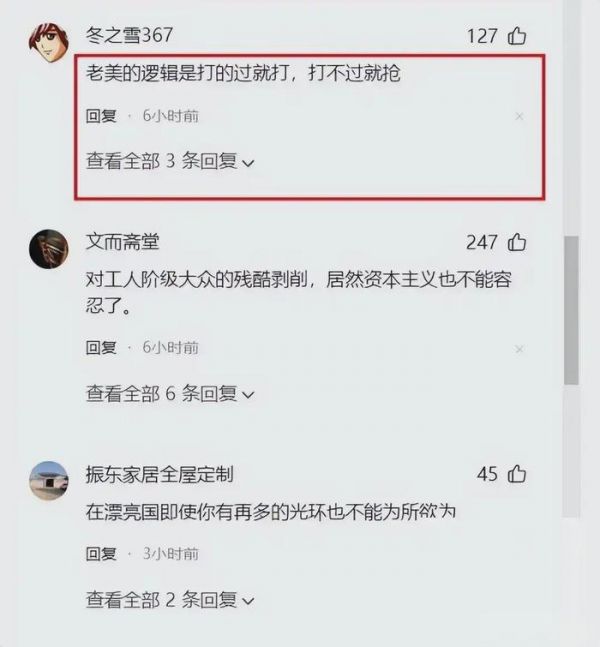The height and width of the screenshot is (647, 600).
Task: Expand 查看全部 2 条回复
Action: [x=170, y=600]
